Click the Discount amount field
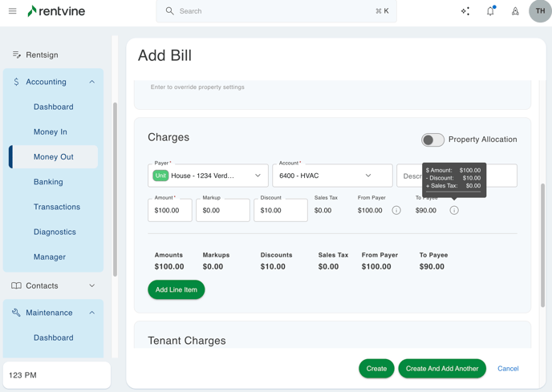The image size is (552, 392). [x=280, y=210]
